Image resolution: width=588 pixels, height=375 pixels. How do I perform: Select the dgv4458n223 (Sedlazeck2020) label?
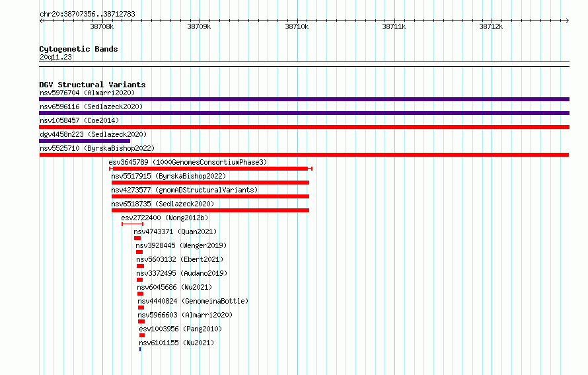[x=93, y=134]
